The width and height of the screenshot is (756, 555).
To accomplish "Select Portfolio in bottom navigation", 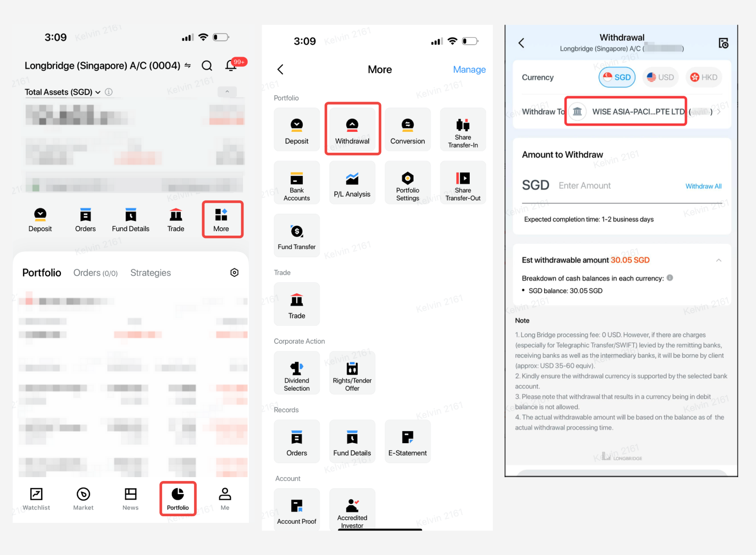I will 178,499.
